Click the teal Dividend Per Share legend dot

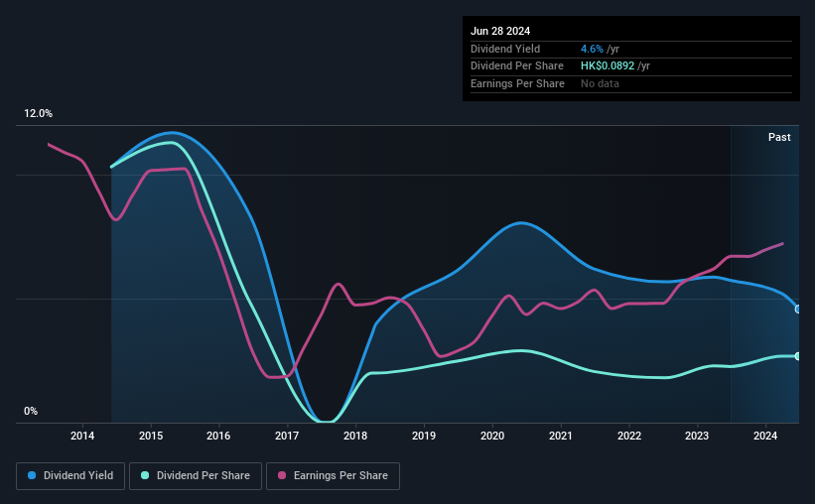[145, 475]
